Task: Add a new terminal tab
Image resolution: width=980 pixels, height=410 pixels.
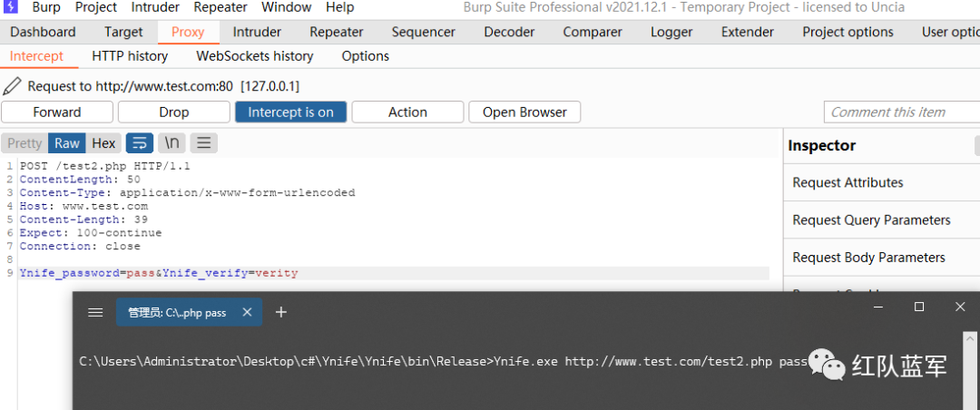Action: tap(281, 312)
